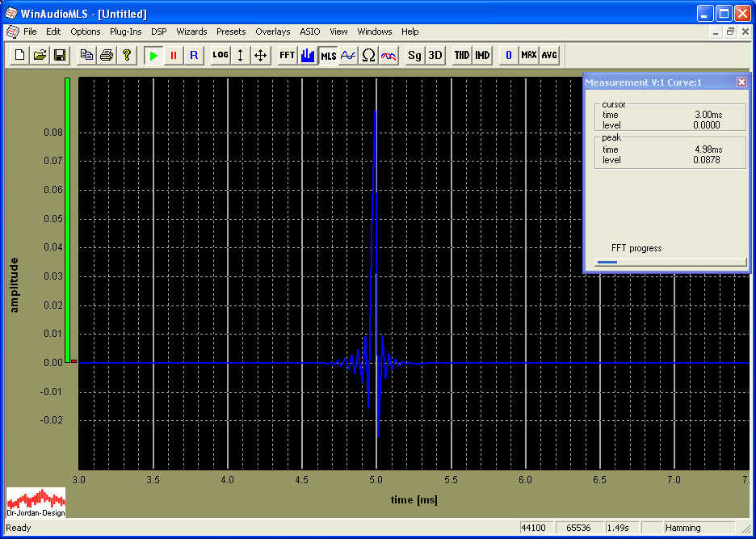Open the 3D plot view
This screenshot has width=756, height=539.
pyautogui.click(x=435, y=55)
